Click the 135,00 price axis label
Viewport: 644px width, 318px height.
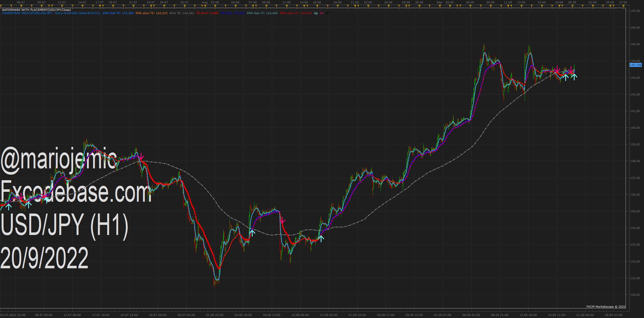tap(635, 211)
